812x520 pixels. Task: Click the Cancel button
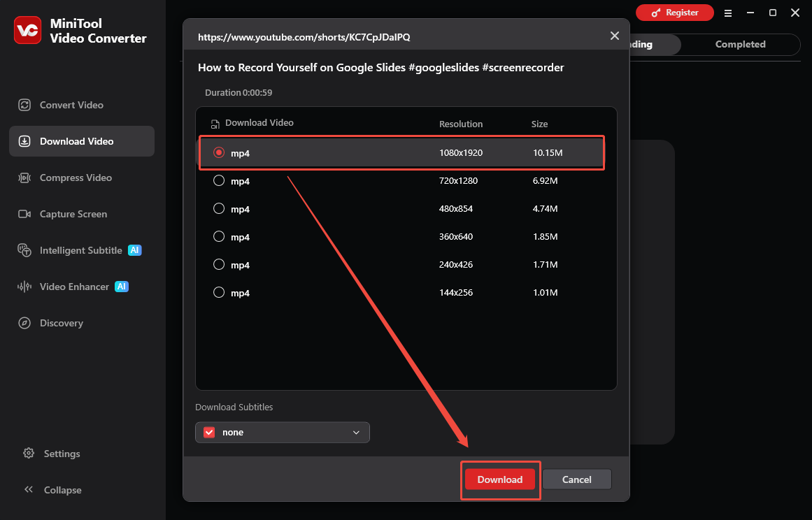577,479
